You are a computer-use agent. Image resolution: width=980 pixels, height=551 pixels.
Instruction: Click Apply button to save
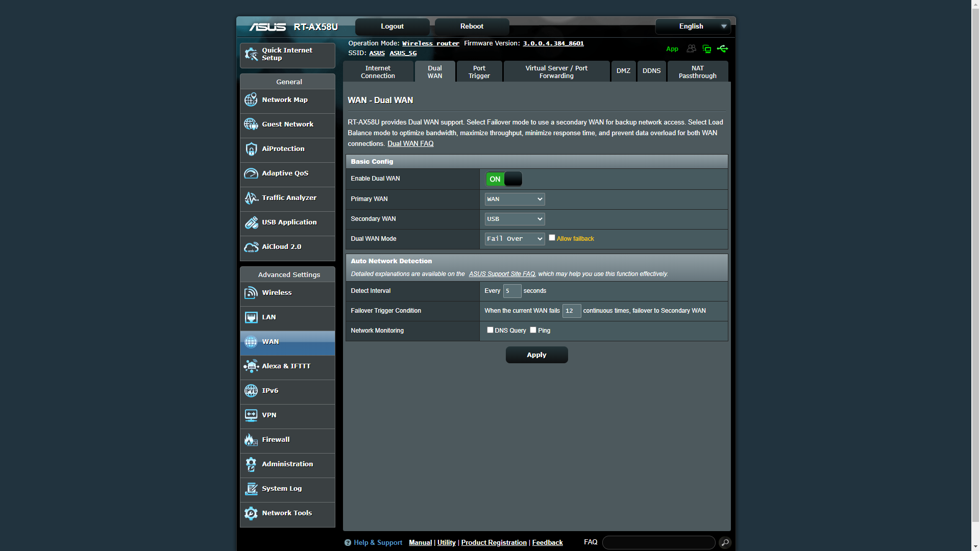click(x=536, y=355)
